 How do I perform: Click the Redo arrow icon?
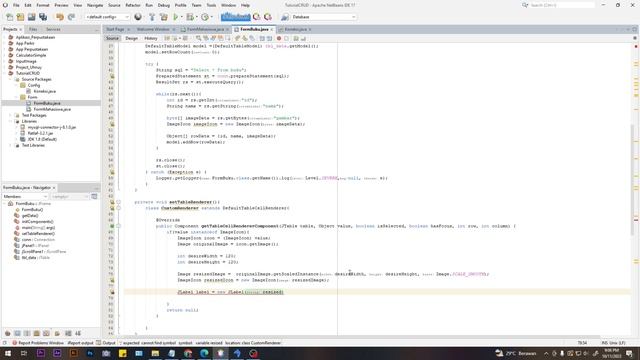71,17
